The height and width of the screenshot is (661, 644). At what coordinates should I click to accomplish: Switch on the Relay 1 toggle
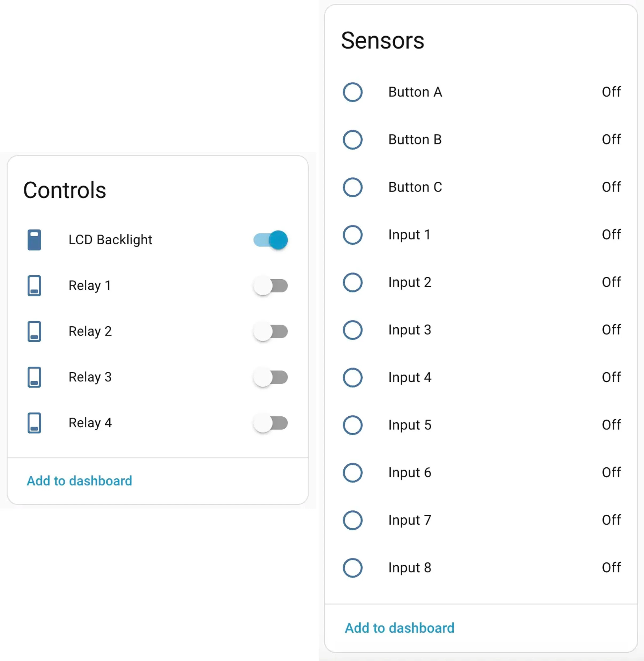coord(270,285)
